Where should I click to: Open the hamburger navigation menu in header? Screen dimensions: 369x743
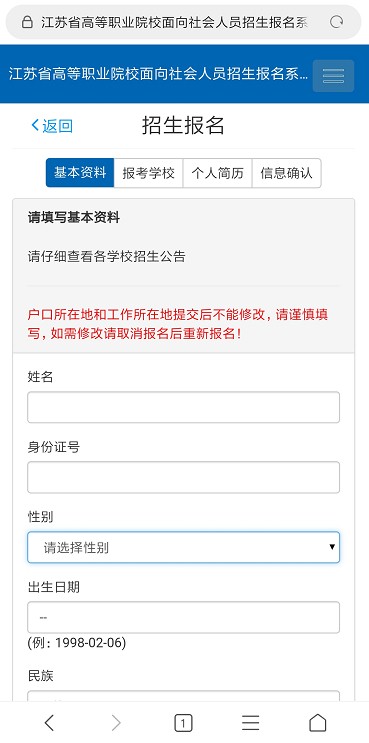click(x=333, y=76)
